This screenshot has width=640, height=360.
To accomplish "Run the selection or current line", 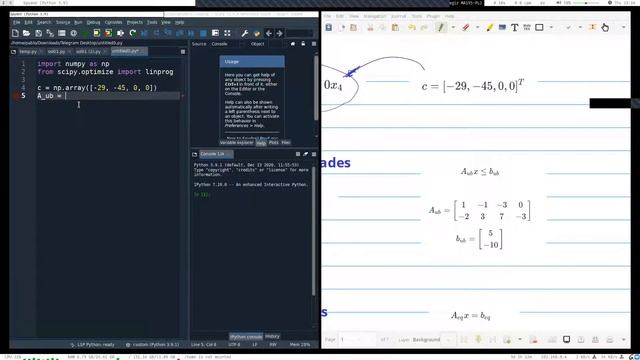I will tap(120, 33).
